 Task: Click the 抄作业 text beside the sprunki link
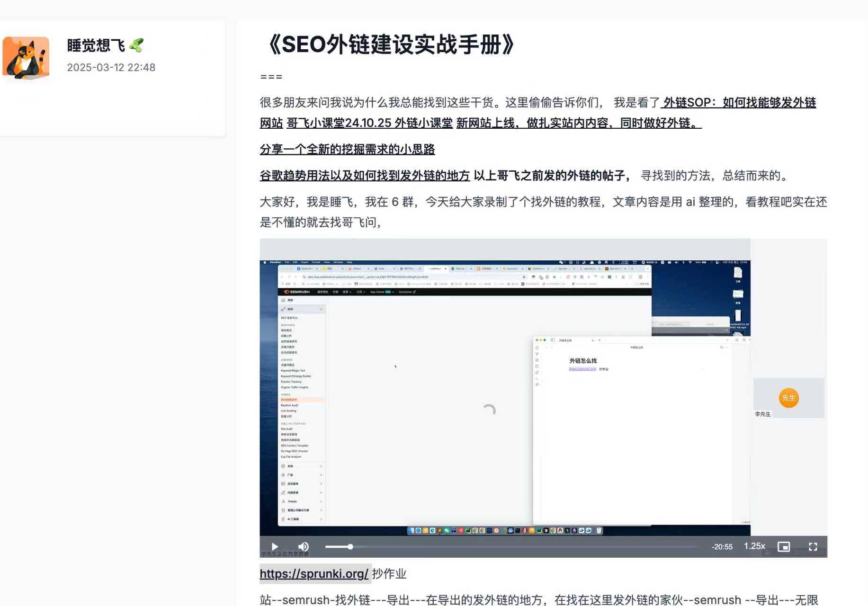(389, 574)
